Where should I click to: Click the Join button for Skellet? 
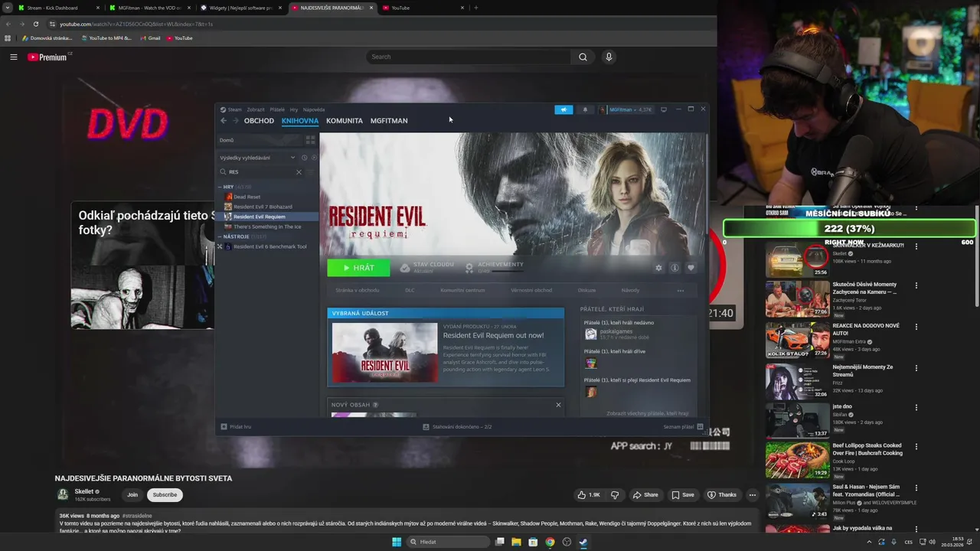pyautogui.click(x=132, y=495)
